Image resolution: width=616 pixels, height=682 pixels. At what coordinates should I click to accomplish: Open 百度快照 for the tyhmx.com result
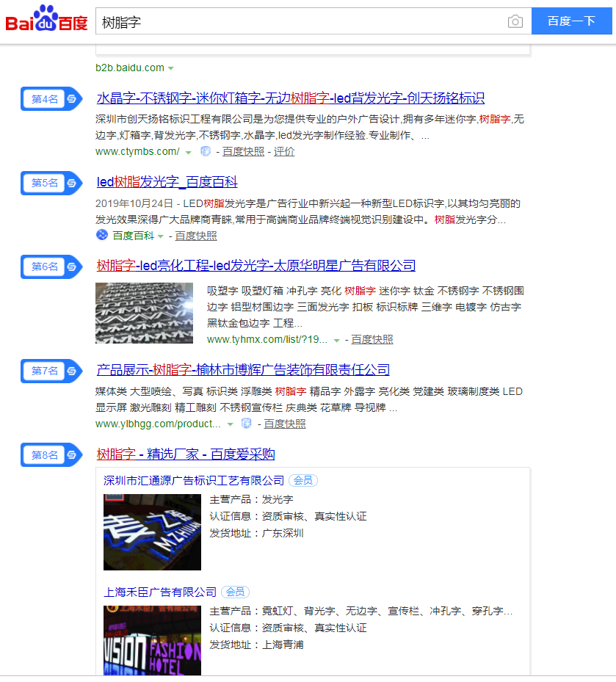[372, 339]
